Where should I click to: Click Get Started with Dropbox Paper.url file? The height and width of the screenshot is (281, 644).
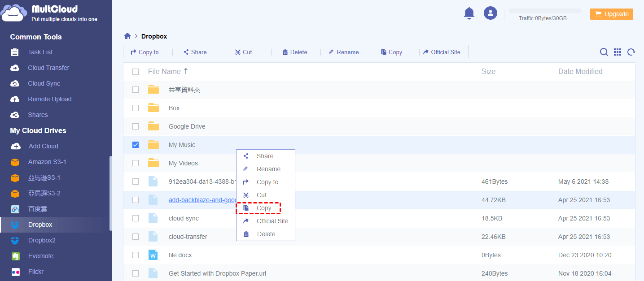pos(218,273)
